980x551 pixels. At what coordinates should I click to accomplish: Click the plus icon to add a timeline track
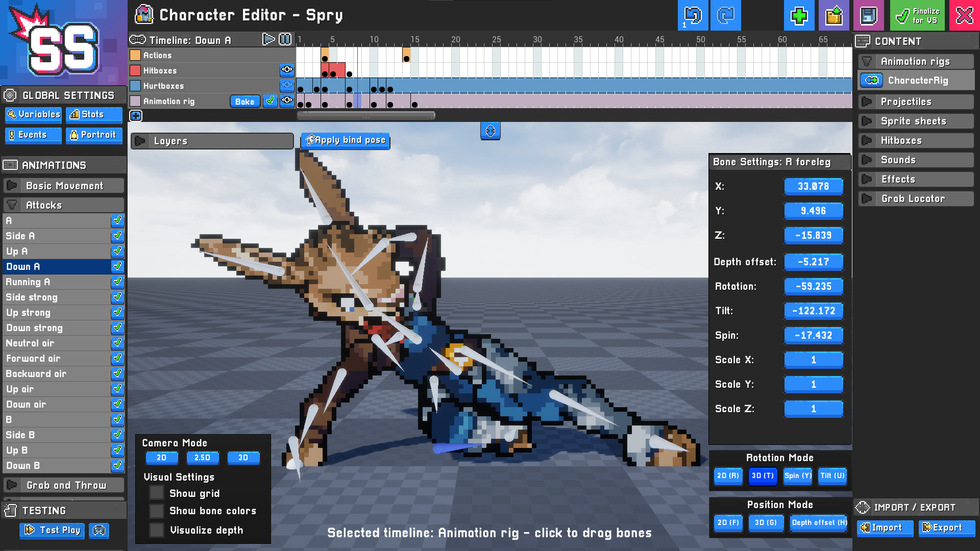tap(135, 116)
